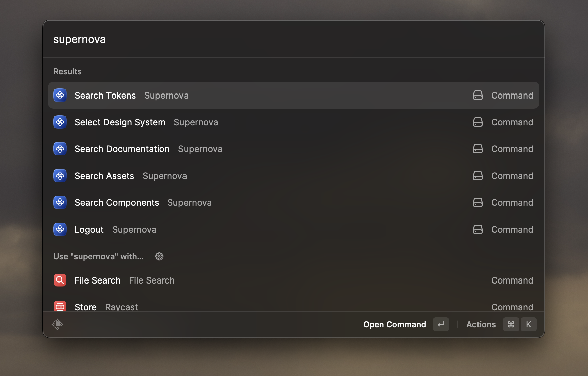Run the Search Tokens command

[294, 95]
